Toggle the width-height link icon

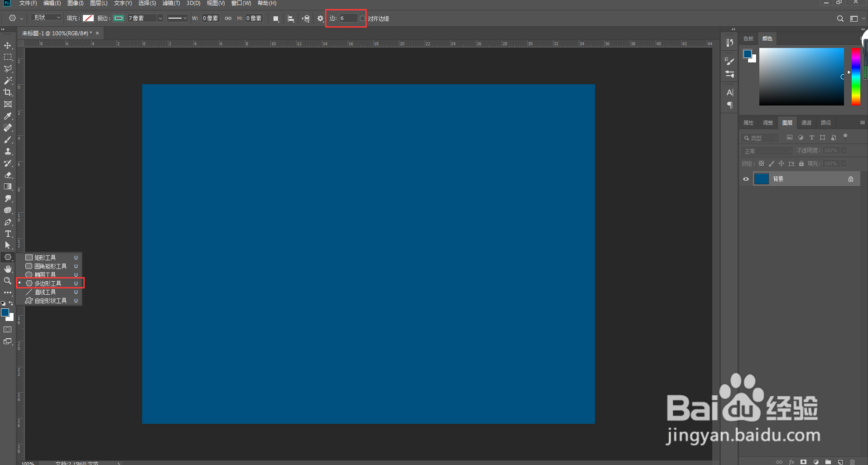point(228,19)
